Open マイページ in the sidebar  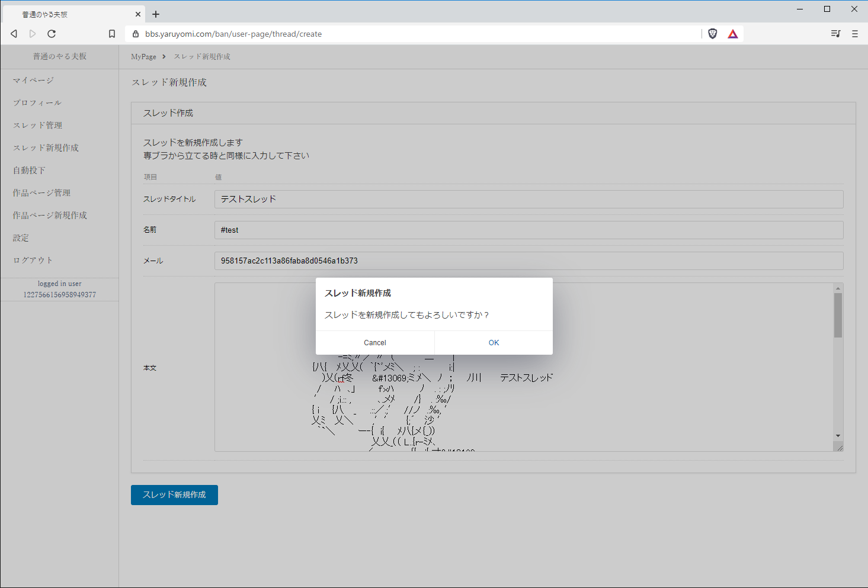(33, 81)
